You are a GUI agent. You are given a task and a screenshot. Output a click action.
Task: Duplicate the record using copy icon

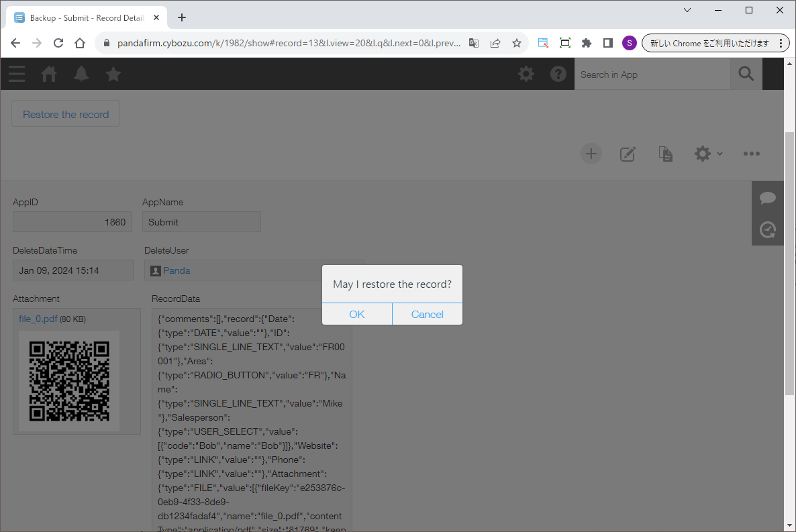(665, 154)
